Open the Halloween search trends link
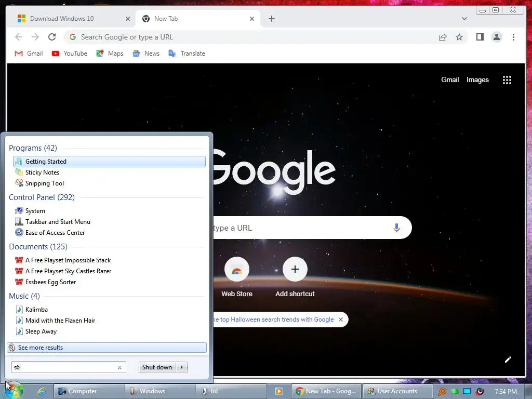Image resolution: width=532 pixels, height=399 pixels. (273, 320)
